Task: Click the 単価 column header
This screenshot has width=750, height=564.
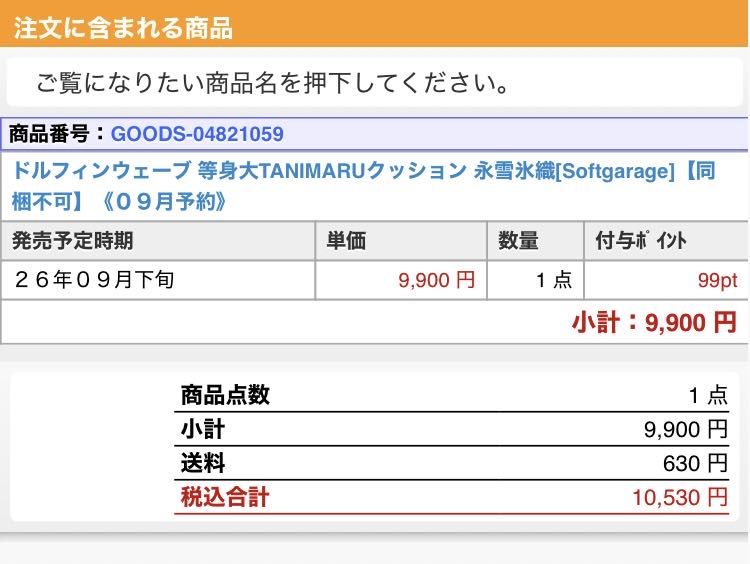Action: [401, 241]
